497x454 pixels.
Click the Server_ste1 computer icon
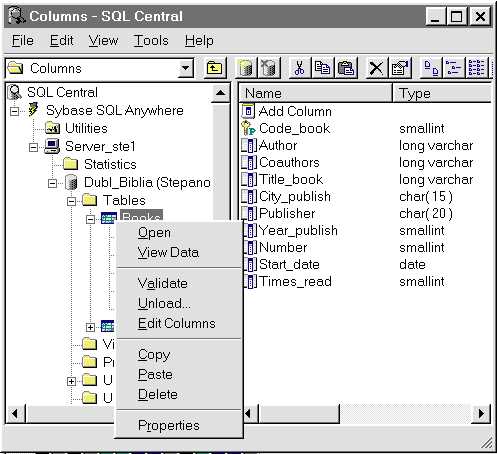52,146
